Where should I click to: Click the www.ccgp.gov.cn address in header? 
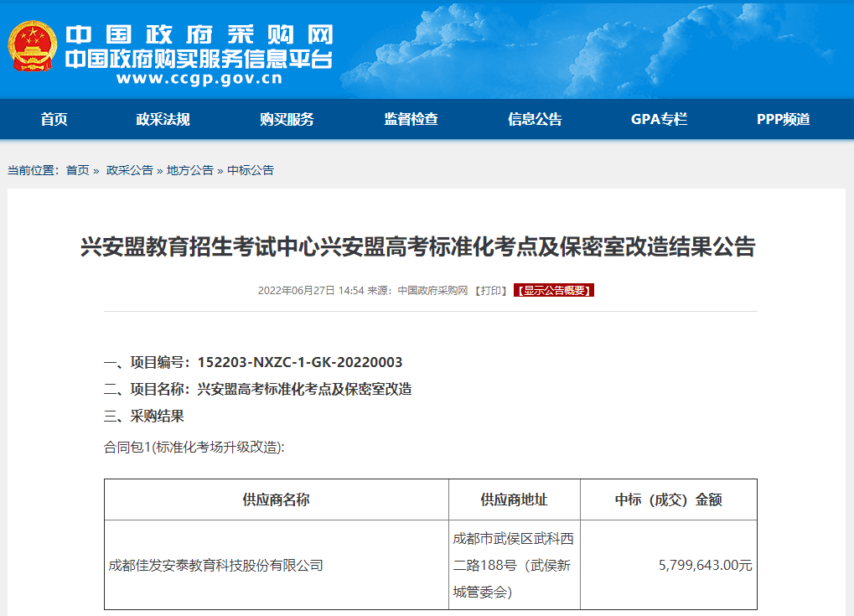(x=199, y=80)
